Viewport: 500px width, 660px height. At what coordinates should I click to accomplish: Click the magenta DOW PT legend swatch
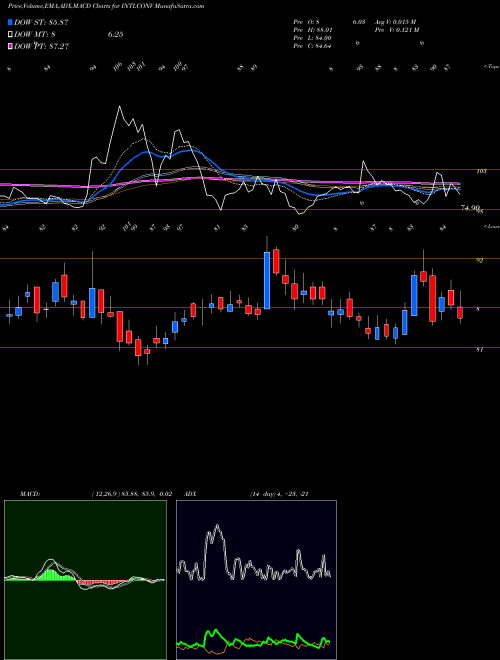(x=11, y=46)
